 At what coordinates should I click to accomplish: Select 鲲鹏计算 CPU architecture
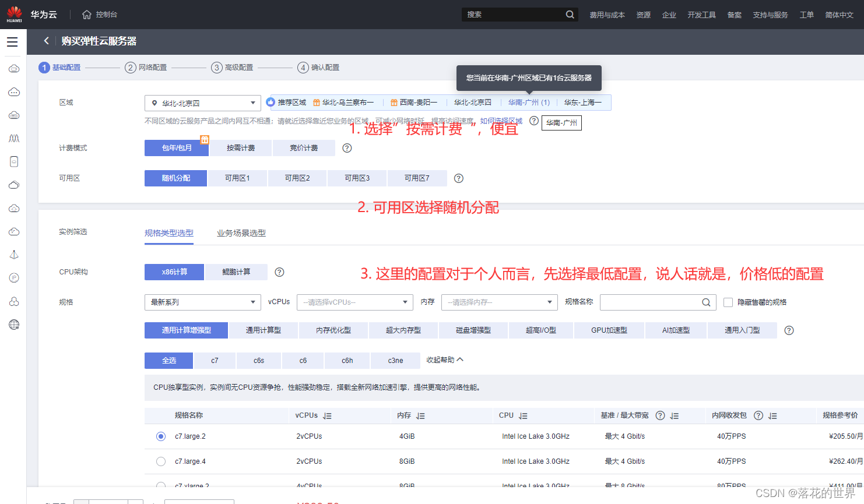[236, 272]
